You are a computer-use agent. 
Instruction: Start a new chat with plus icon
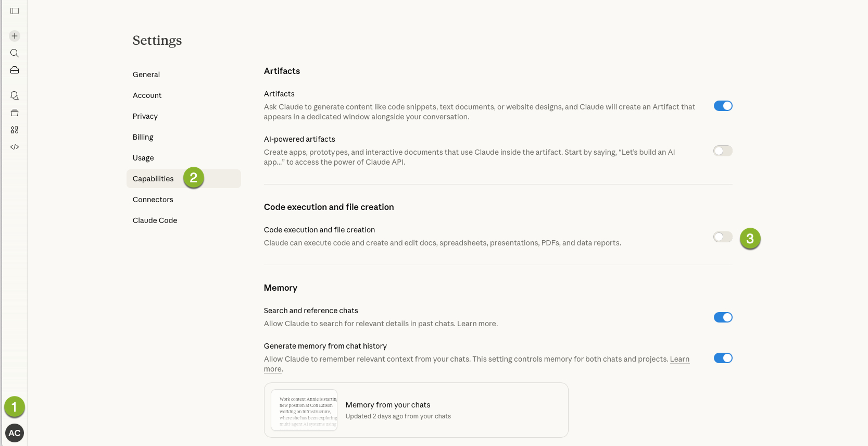point(15,36)
